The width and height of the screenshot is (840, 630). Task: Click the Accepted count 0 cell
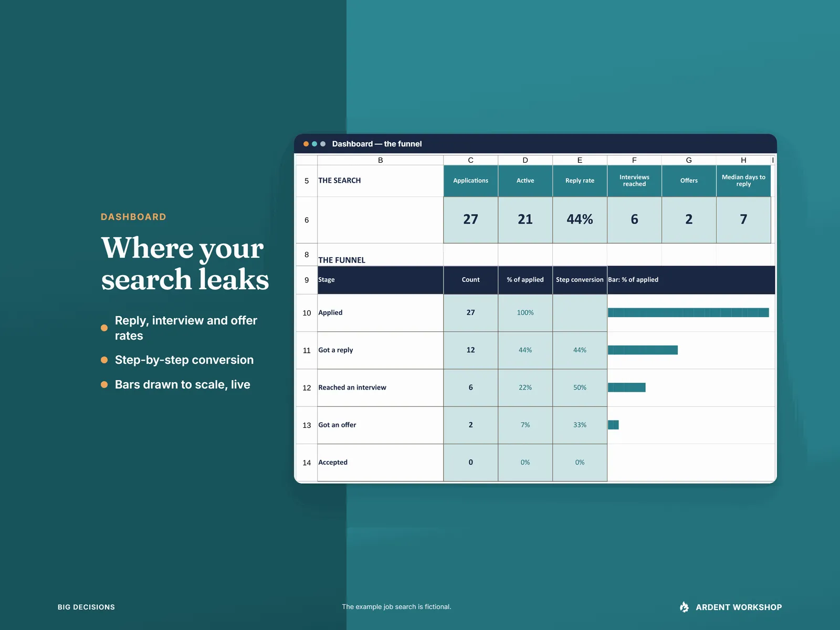point(471,463)
